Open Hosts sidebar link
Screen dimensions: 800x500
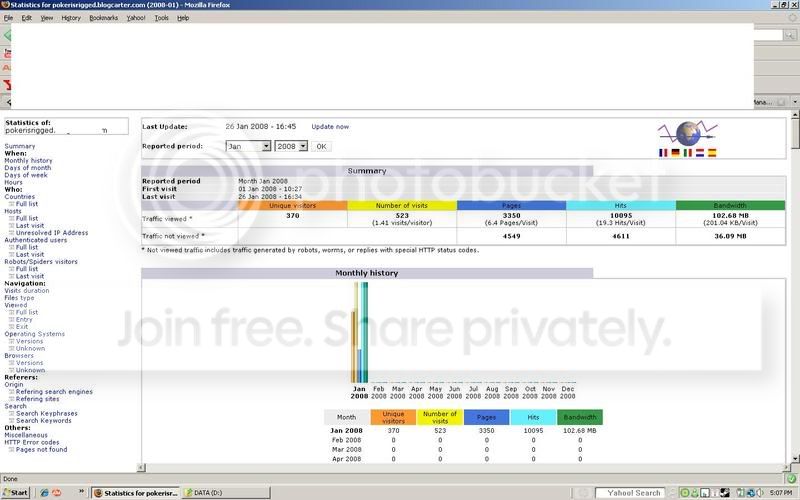tap(13, 211)
